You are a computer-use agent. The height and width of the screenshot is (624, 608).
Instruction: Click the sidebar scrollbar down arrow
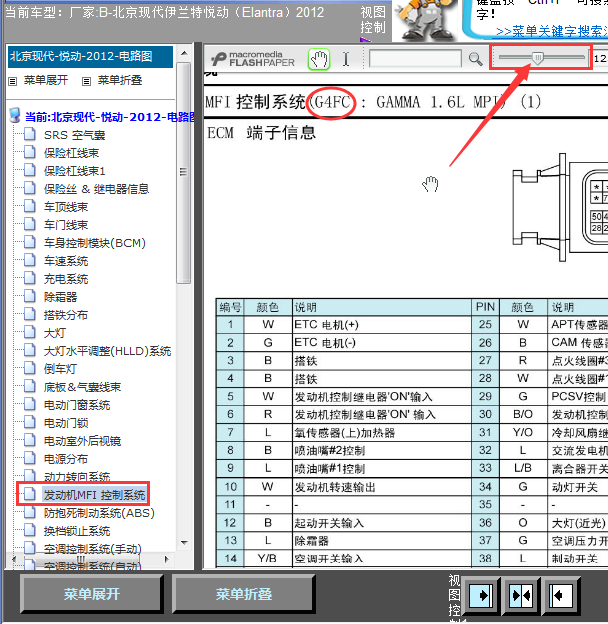coord(184,542)
